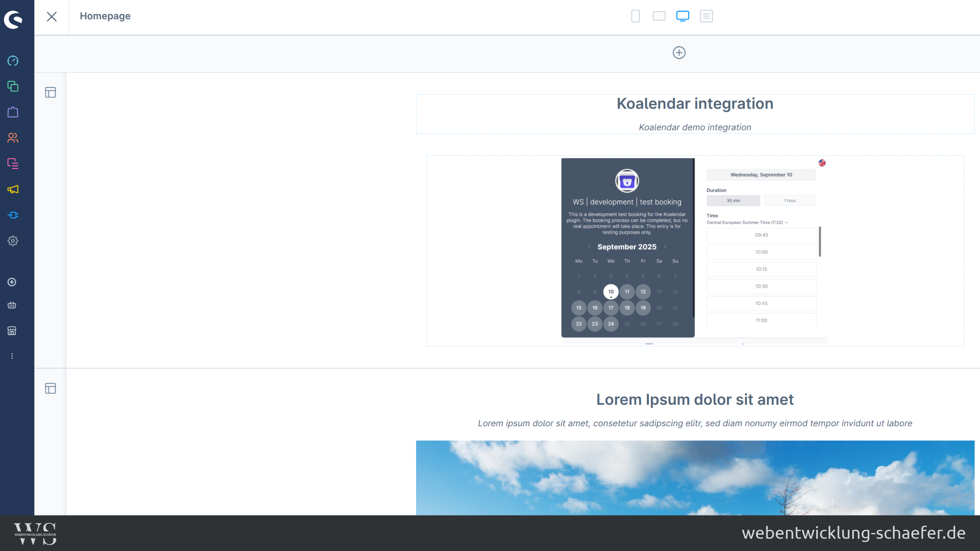Open the Content sidebar icon
The width and height of the screenshot is (980, 551).
tap(13, 164)
